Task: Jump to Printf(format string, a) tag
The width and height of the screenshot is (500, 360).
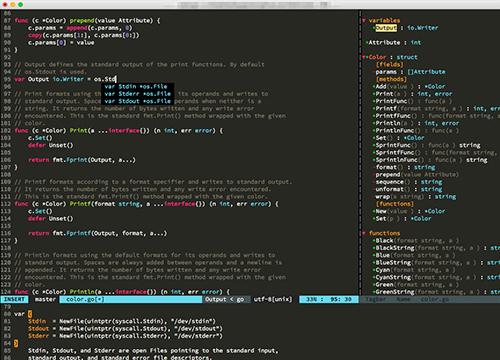Action: (x=437, y=109)
